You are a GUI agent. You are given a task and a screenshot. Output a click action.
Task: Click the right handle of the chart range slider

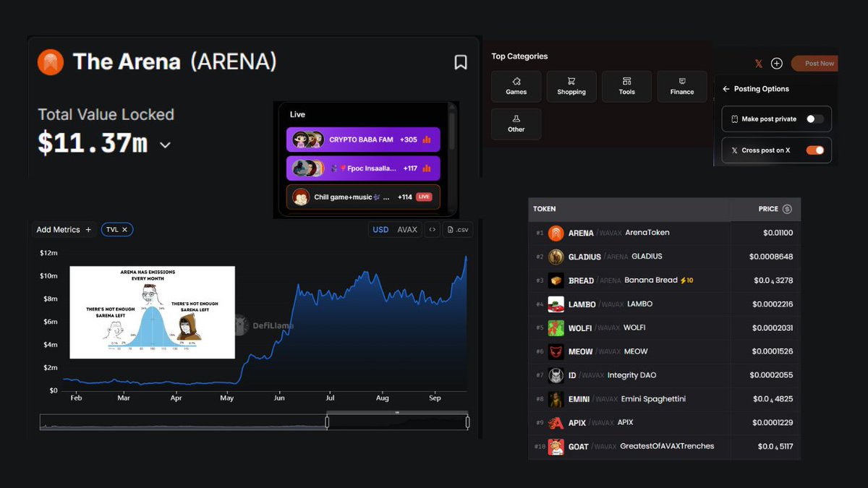point(467,422)
